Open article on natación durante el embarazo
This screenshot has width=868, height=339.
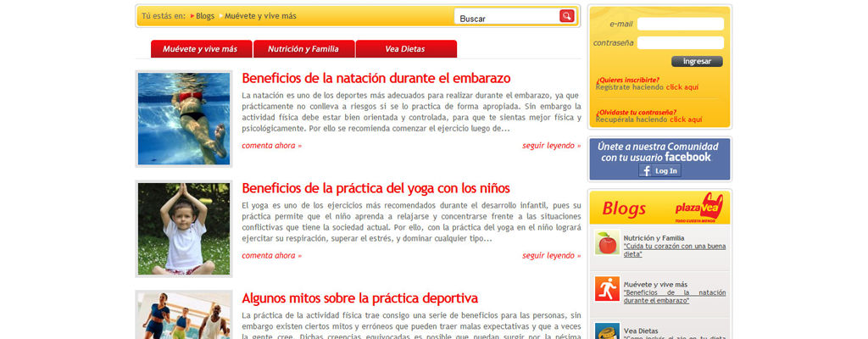pyautogui.click(x=376, y=78)
